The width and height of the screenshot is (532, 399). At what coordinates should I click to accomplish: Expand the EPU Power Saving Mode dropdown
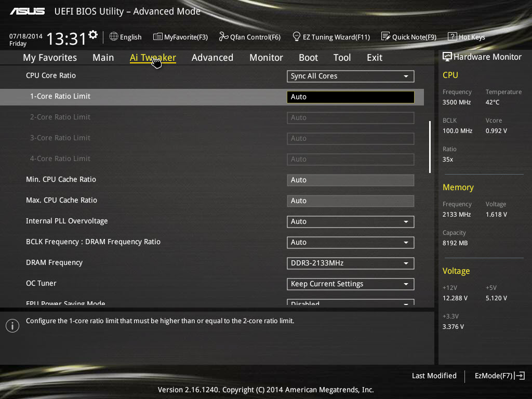351,302
